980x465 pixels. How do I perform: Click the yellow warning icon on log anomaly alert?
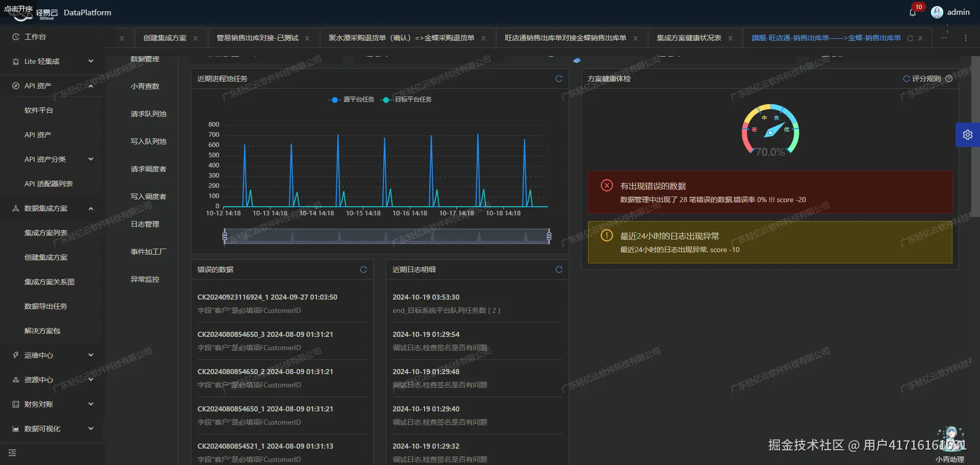point(606,235)
